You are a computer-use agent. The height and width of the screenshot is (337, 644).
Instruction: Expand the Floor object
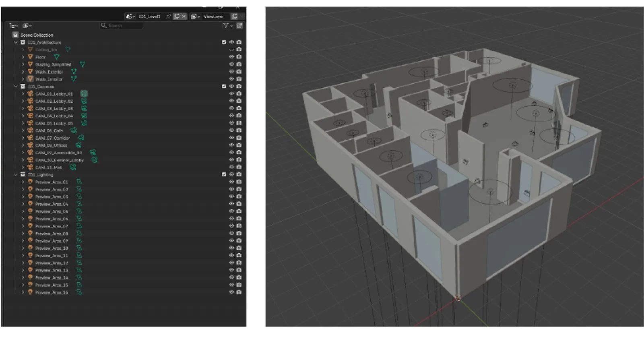pos(23,57)
